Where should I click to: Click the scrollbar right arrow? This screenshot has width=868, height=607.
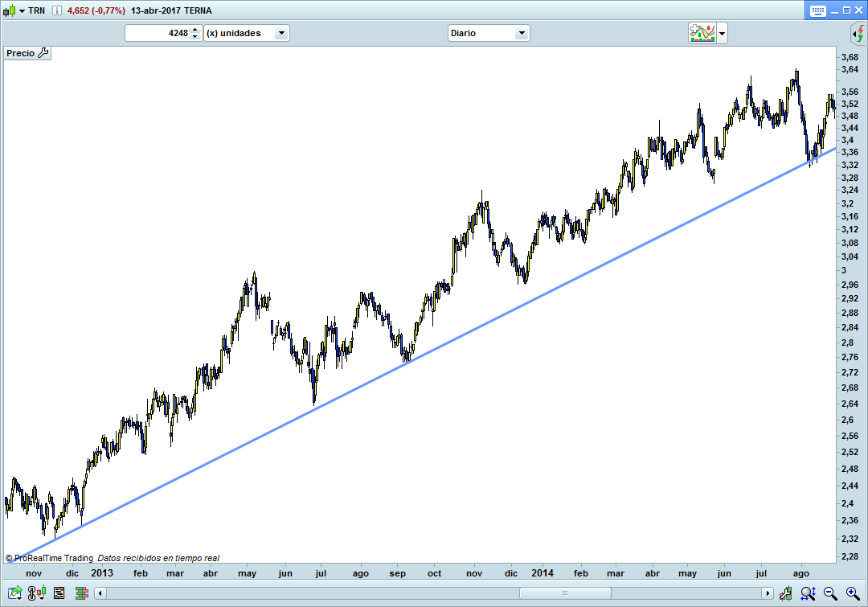coord(768,593)
